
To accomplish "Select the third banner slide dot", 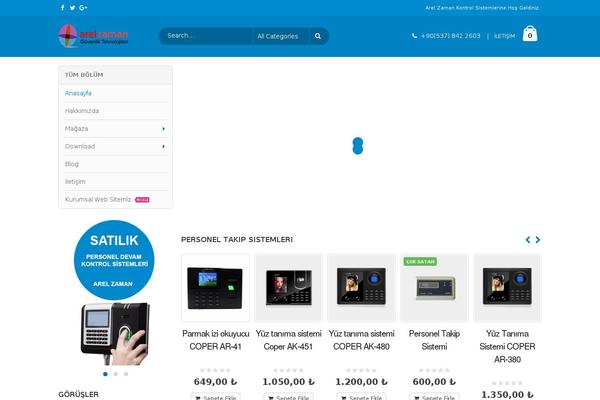I will [126, 374].
